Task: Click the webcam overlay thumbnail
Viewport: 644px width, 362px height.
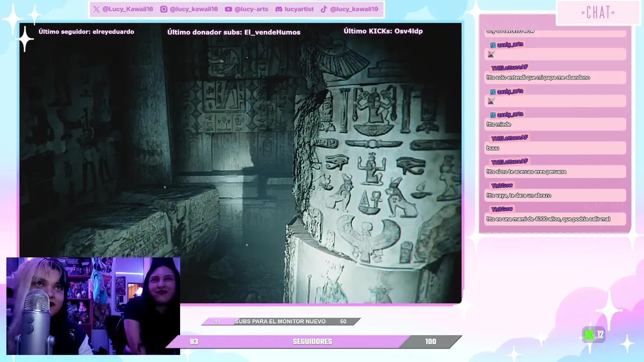Action: click(93, 306)
